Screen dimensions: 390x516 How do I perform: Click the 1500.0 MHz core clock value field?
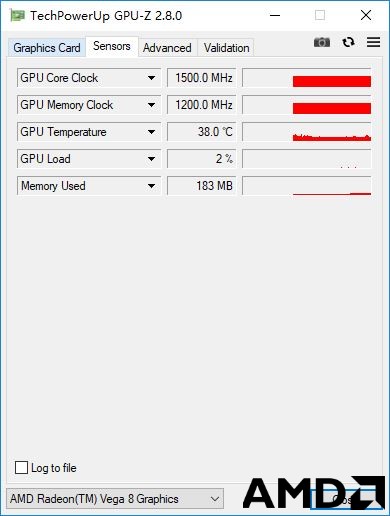[202, 78]
